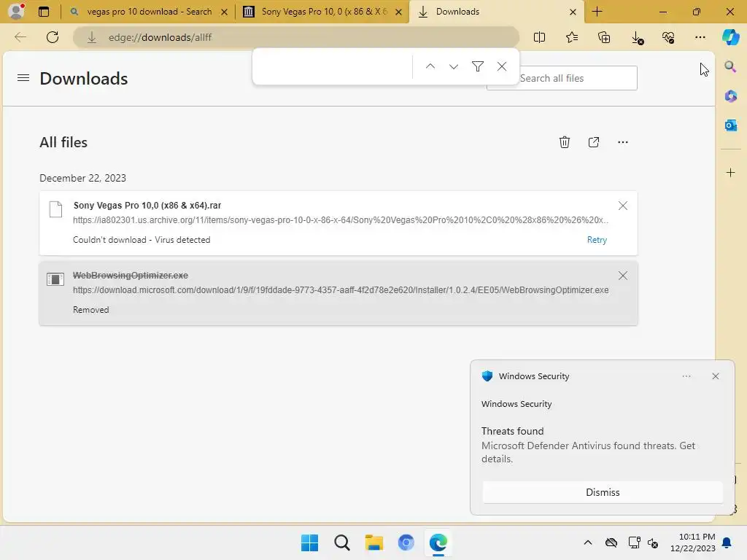Go back with the back arrow
Viewport: 747px width, 560px height.
coord(20,37)
